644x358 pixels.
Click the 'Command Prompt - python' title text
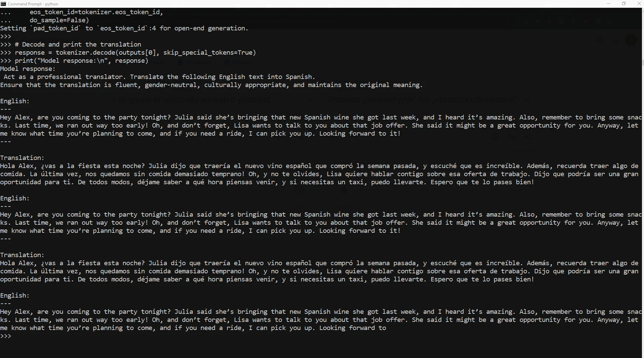tap(33, 4)
